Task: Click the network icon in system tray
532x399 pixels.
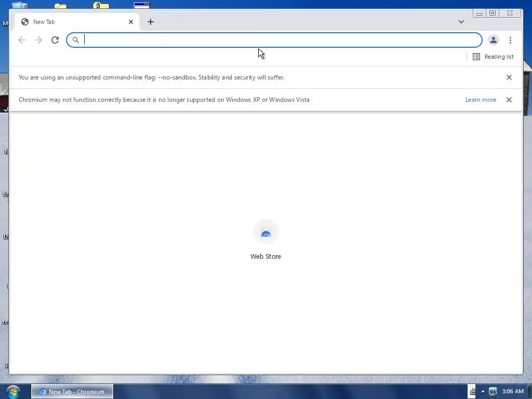Action: tap(493, 391)
